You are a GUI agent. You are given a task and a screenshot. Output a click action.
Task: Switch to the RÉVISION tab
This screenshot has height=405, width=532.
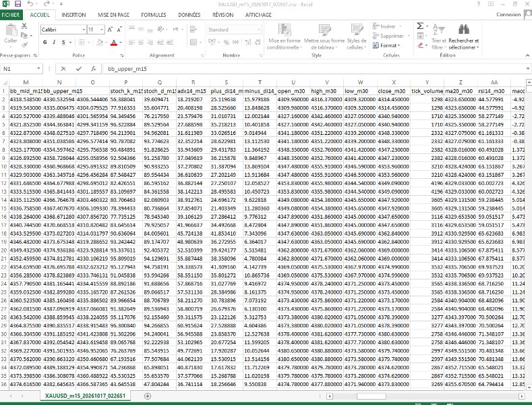click(223, 15)
